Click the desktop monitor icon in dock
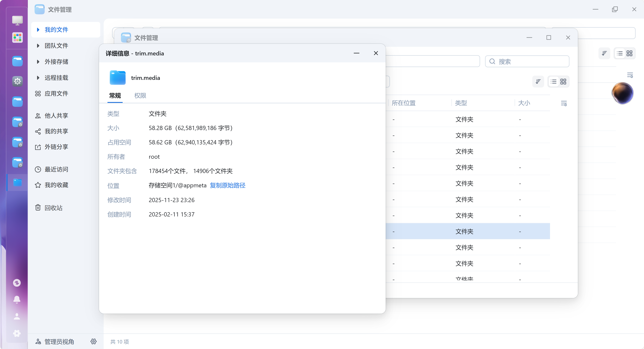Viewport: 644px width, 349px height. tap(17, 20)
